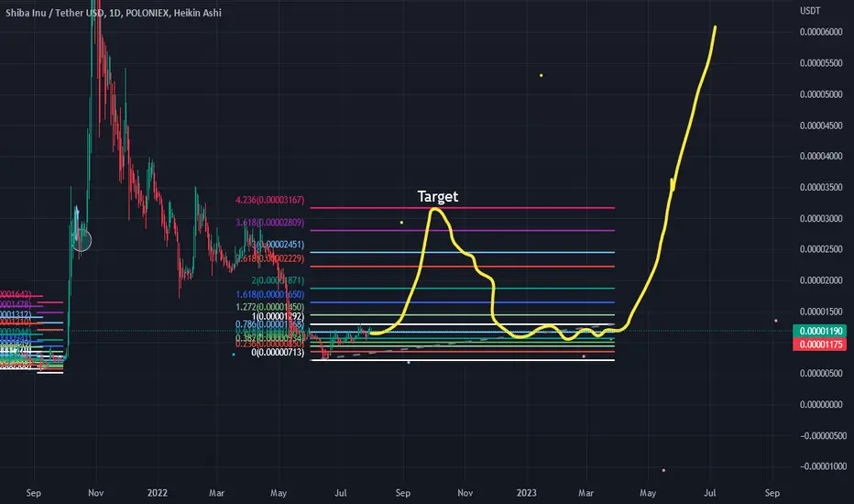Image resolution: width=854 pixels, height=504 pixels.
Task: Click 0.00006000 on the price axis
Action: [821, 32]
